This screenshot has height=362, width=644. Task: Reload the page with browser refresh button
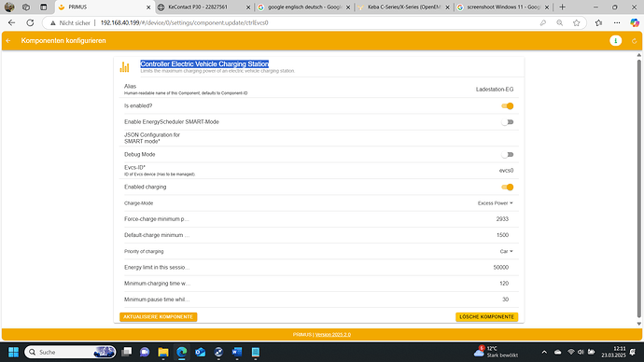[x=30, y=23]
